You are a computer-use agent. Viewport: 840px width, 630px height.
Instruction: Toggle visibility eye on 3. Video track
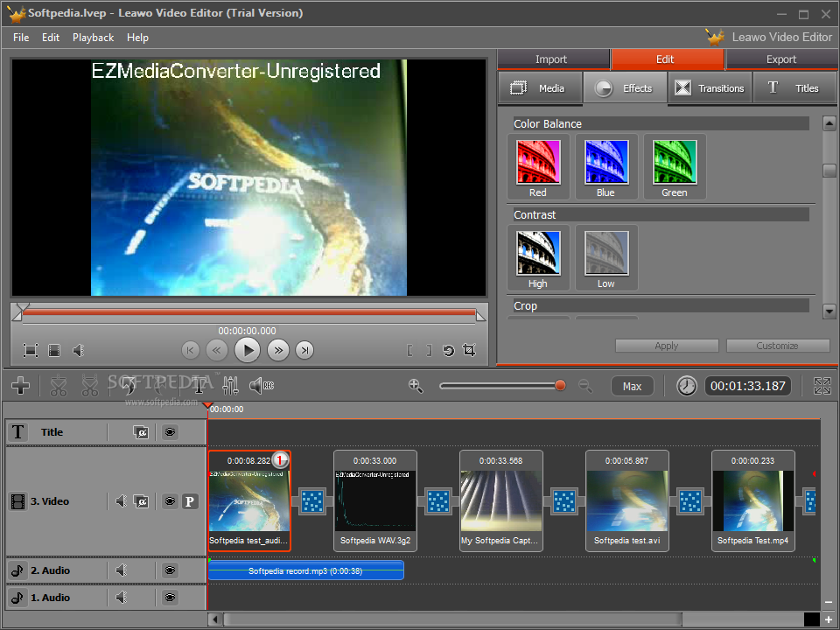[170, 501]
